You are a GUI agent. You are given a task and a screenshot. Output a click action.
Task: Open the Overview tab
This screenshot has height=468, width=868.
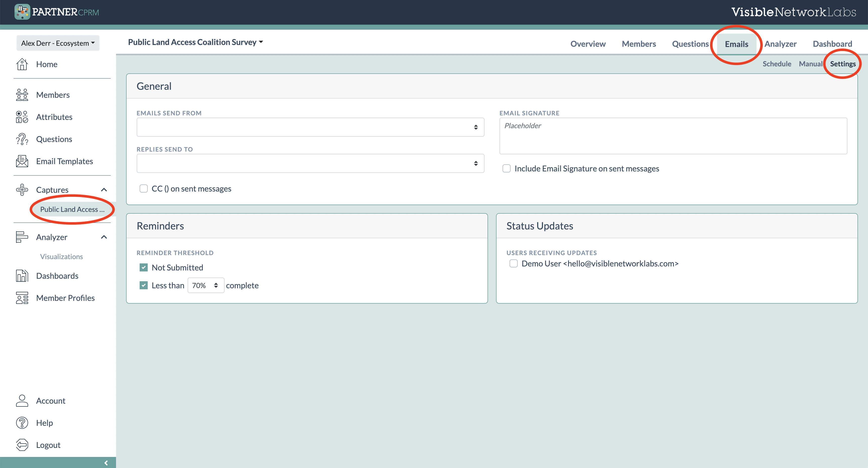click(x=588, y=43)
